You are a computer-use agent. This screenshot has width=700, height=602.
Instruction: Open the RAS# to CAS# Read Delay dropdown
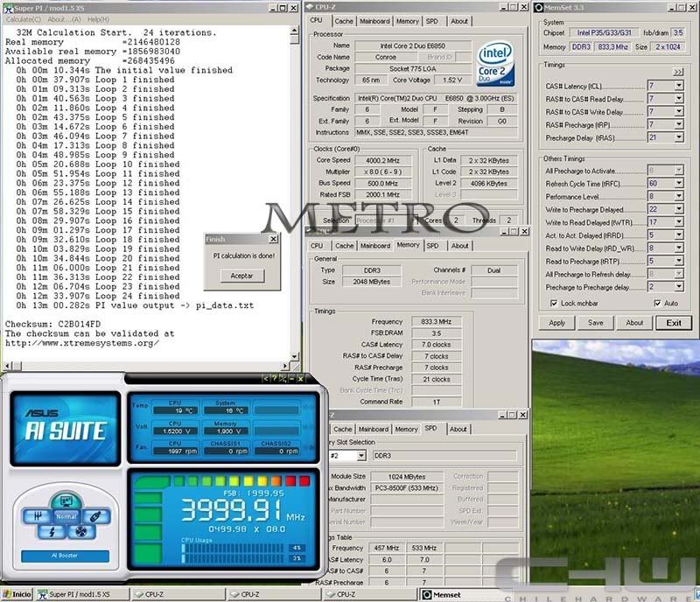[x=679, y=99]
